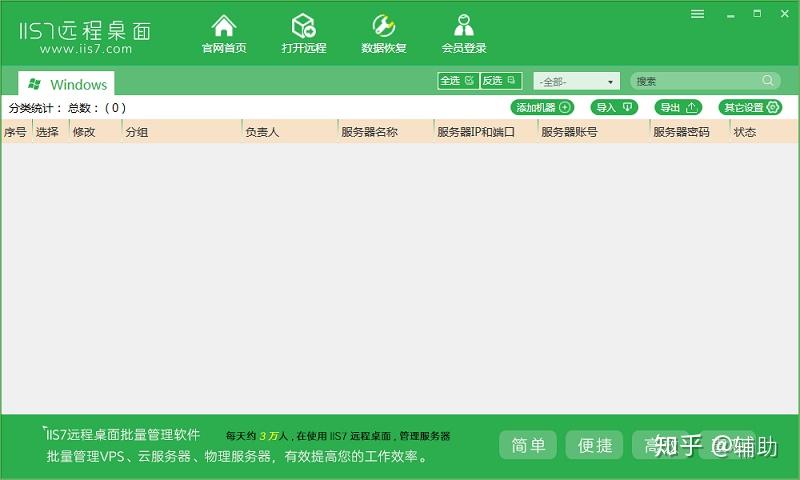Click the 修改 column header
This screenshot has width=800, height=480.
[x=95, y=132]
